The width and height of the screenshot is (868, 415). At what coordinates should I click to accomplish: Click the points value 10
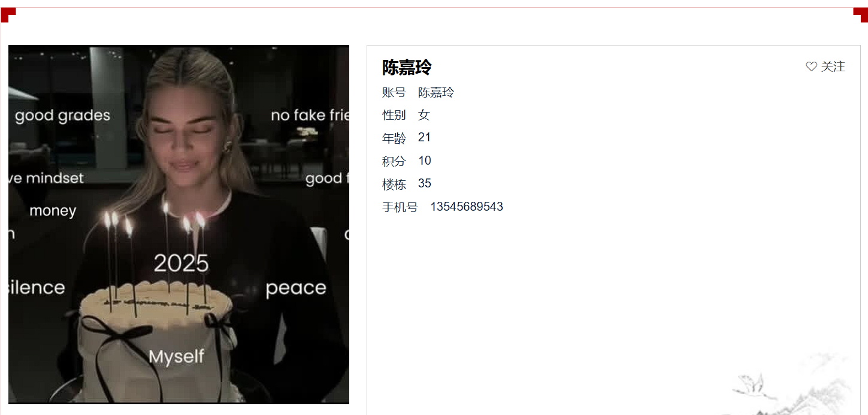click(x=425, y=160)
